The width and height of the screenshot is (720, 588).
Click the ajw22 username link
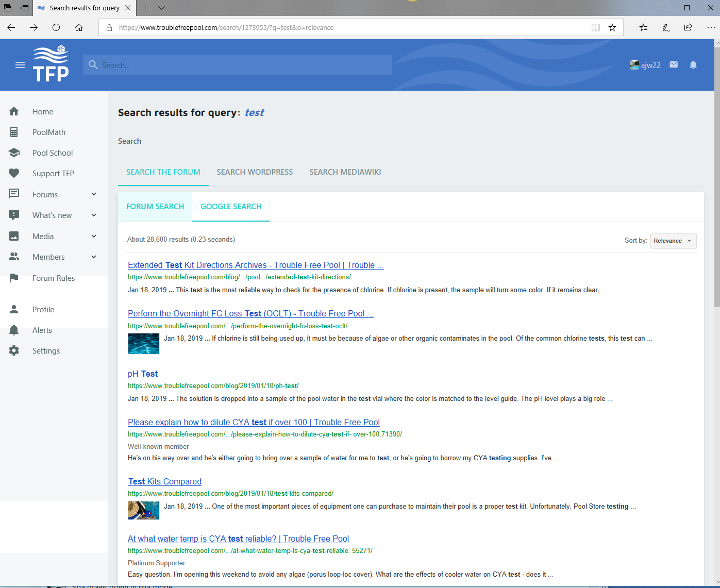(x=650, y=65)
